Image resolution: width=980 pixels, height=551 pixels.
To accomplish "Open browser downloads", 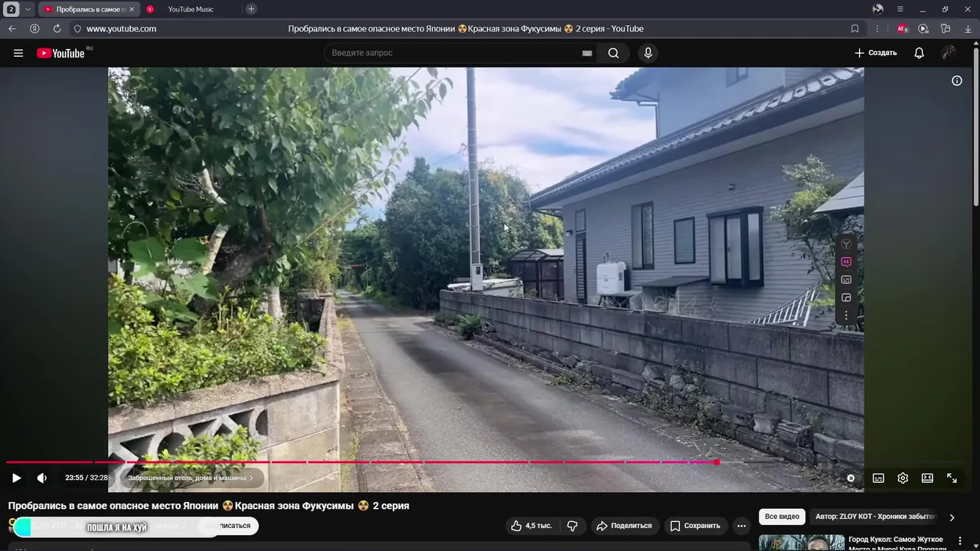I will (x=969, y=28).
